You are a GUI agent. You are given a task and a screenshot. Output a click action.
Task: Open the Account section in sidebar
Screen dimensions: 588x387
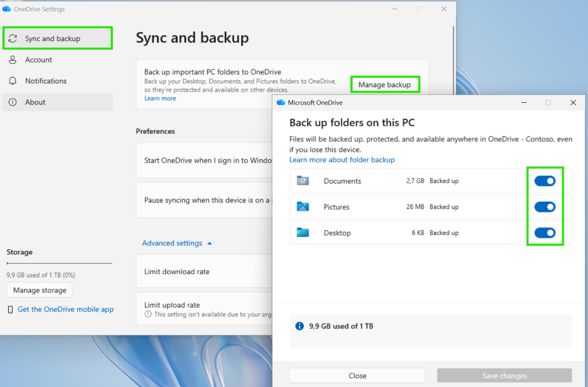pyautogui.click(x=57, y=60)
